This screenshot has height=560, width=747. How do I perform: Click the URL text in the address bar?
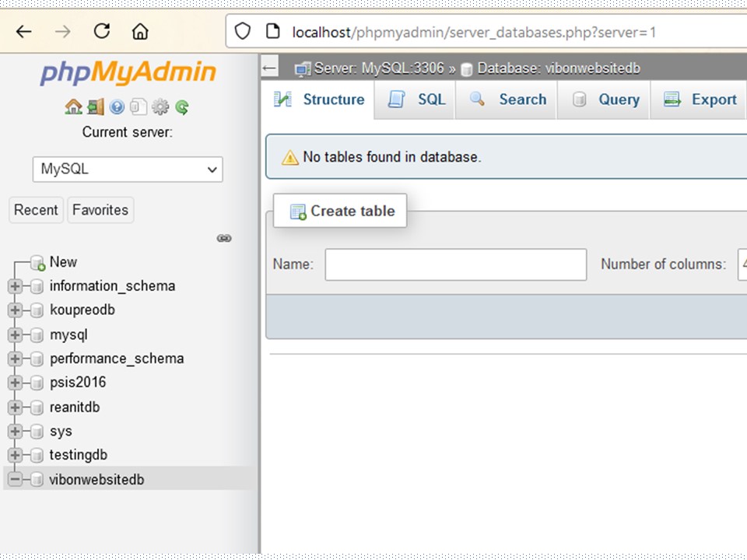point(474,33)
